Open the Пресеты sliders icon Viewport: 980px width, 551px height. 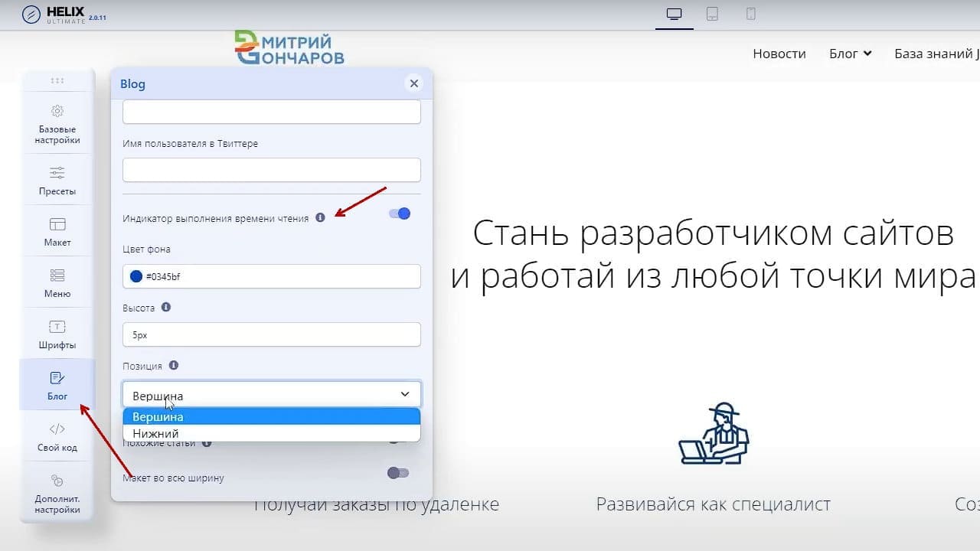pyautogui.click(x=57, y=172)
